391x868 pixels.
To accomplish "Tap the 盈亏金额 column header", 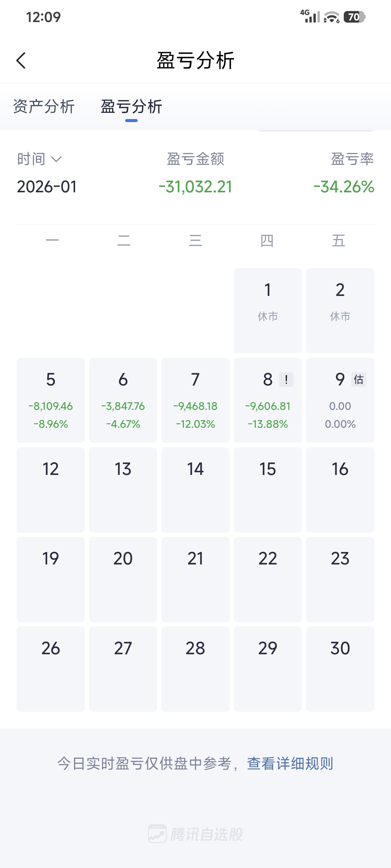I will click(x=195, y=159).
